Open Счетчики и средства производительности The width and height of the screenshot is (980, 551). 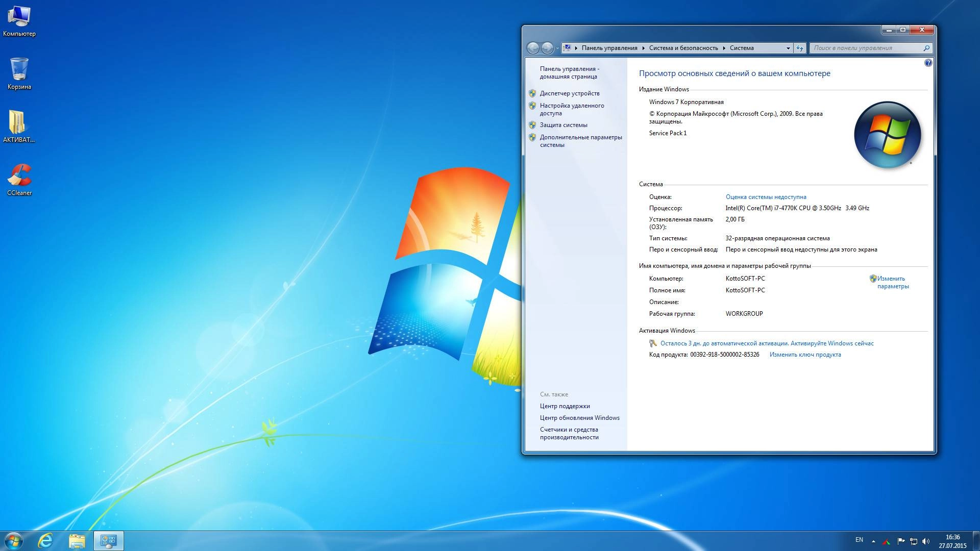coord(569,433)
